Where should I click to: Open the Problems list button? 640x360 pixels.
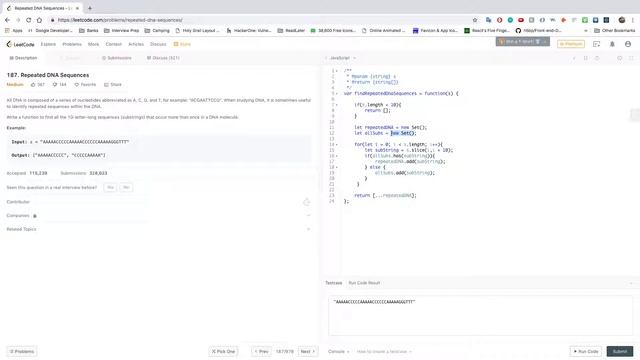[x=22, y=351]
